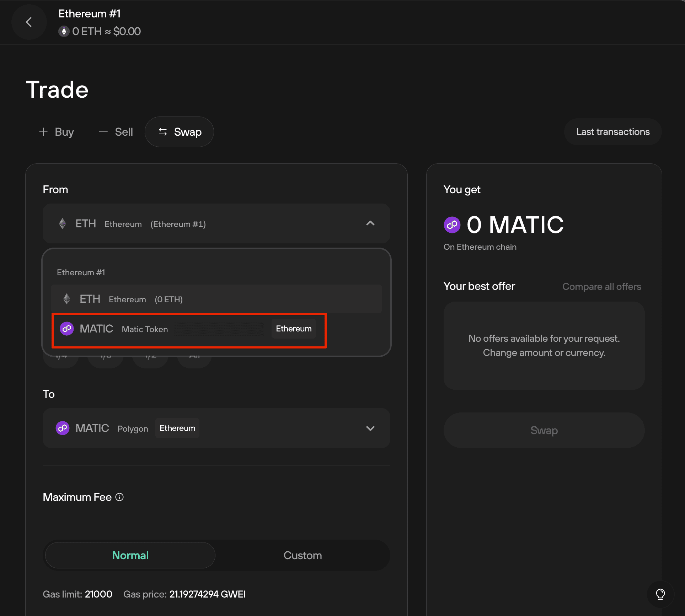Click the MATIC icon in dropdown list
This screenshot has width=685, height=616.
click(67, 329)
